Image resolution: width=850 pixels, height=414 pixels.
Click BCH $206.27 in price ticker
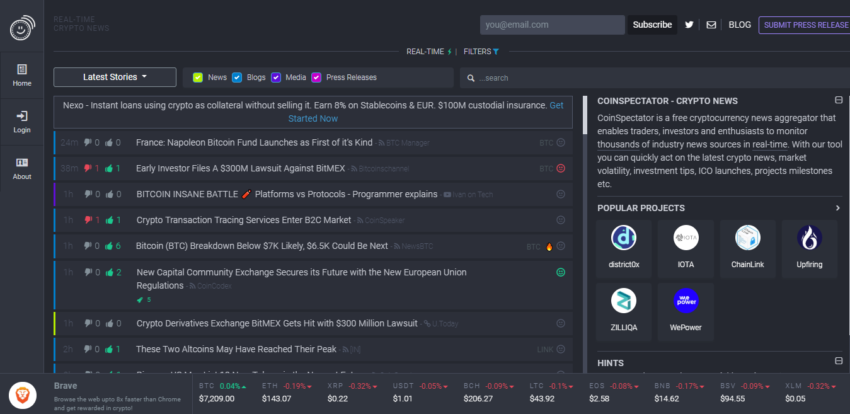pyautogui.click(x=488, y=392)
